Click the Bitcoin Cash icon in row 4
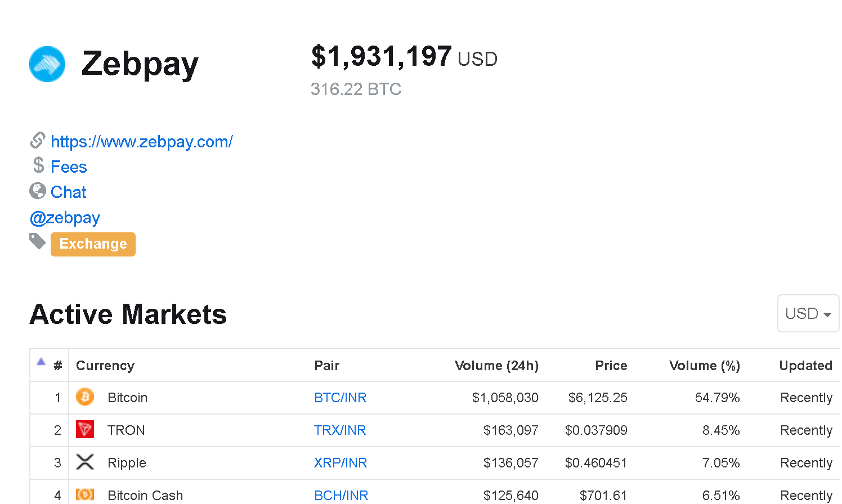The image size is (842, 504). pos(85,494)
